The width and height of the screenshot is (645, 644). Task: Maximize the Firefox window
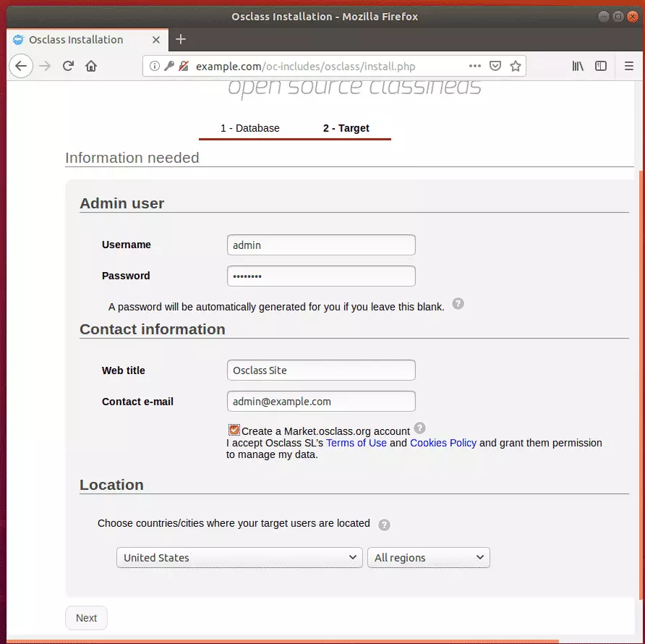(x=618, y=17)
